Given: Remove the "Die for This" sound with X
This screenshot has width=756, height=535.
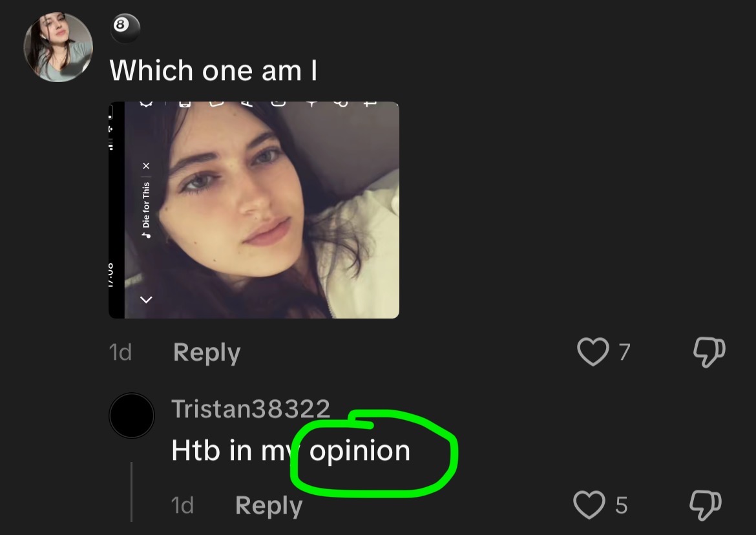Looking at the screenshot, I should tap(147, 166).
